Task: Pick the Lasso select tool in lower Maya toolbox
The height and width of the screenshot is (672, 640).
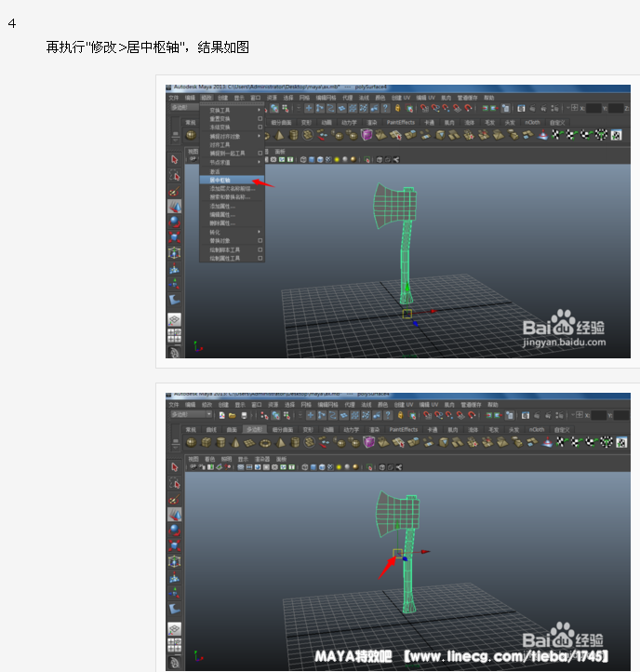Action: click(174, 483)
